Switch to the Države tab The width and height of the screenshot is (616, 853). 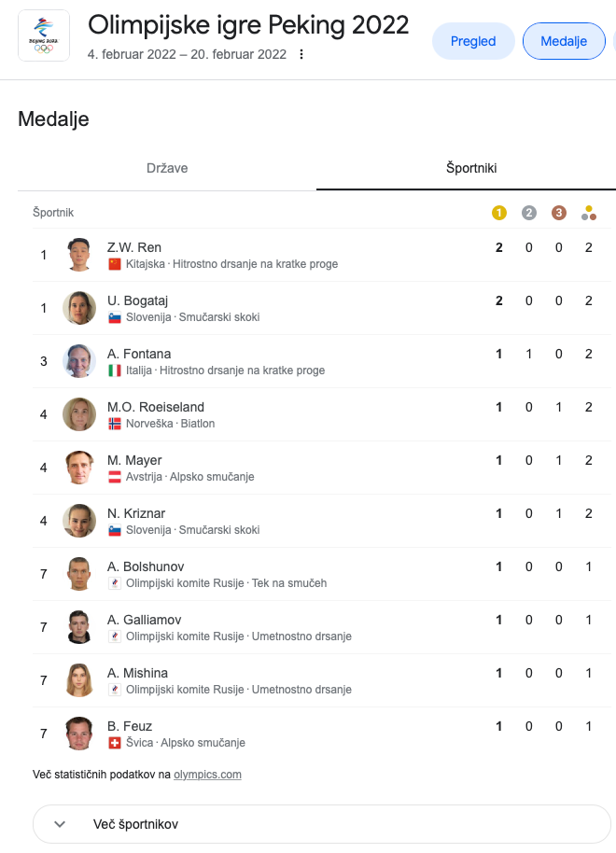coord(167,168)
